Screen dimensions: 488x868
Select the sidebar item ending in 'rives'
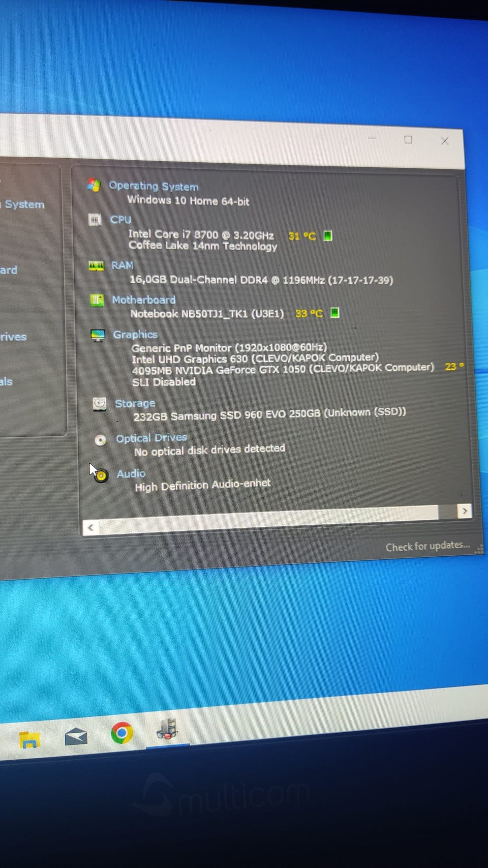pyautogui.click(x=13, y=337)
